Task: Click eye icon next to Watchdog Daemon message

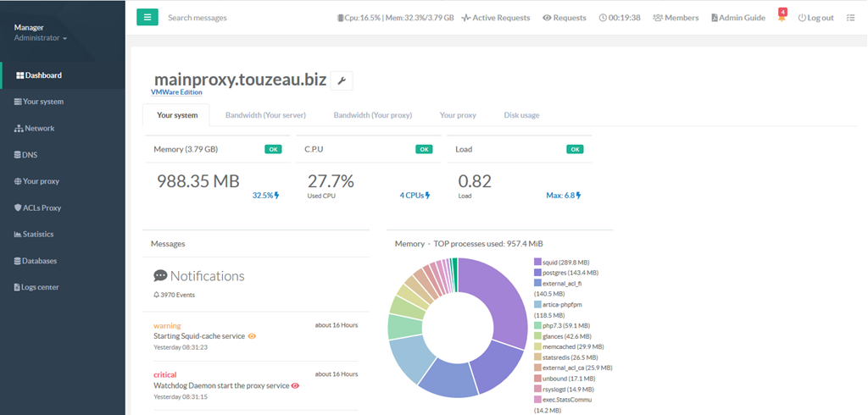Action: pos(295,385)
